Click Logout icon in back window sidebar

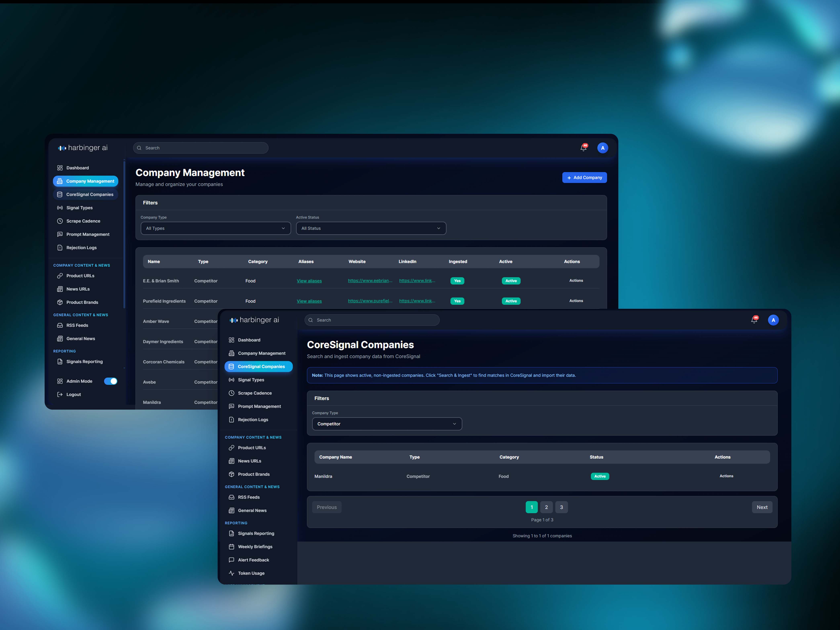60,394
